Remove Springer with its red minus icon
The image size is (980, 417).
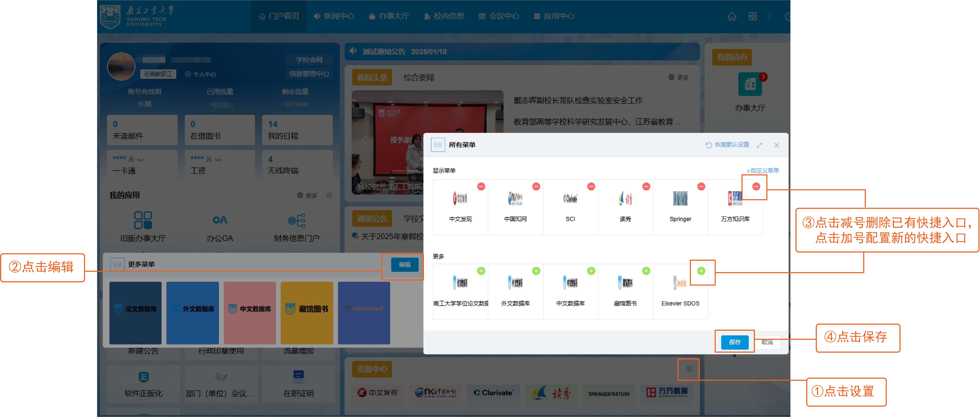[x=701, y=186]
